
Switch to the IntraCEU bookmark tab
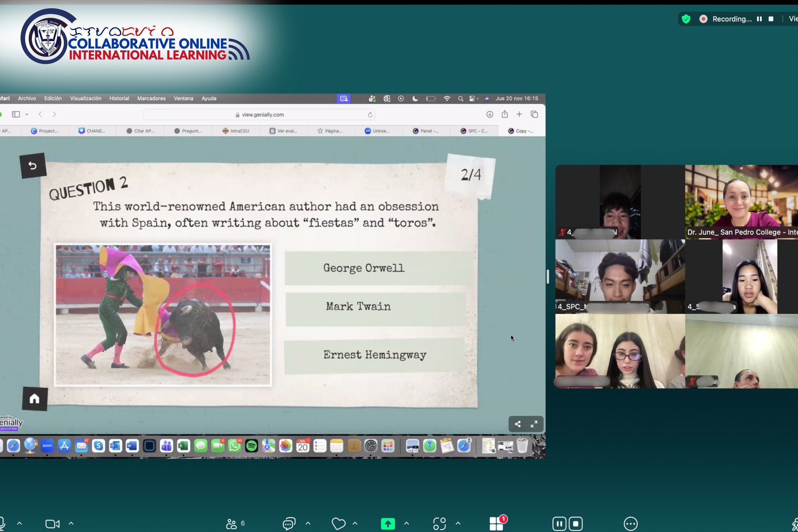tap(236, 131)
